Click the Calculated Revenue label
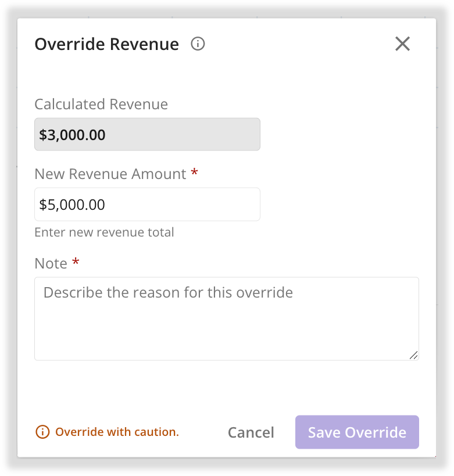This screenshot has width=454, height=476. pyautogui.click(x=101, y=104)
